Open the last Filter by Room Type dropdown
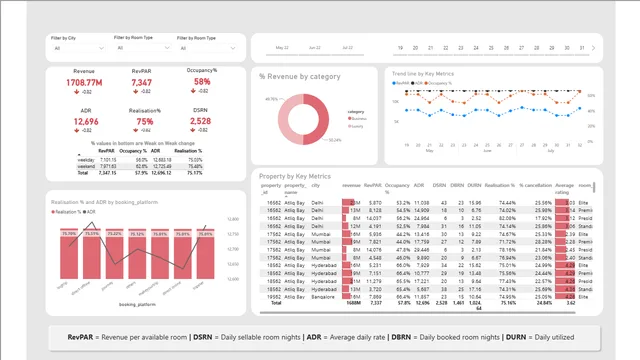The height and width of the screenshot is (360, 640). (x=207, y=48)
